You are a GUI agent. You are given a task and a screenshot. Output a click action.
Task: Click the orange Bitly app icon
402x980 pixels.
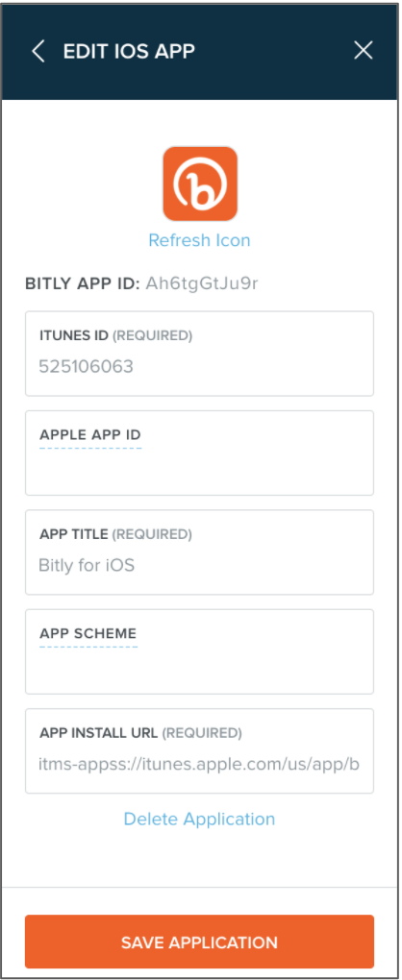coord(200,184)
